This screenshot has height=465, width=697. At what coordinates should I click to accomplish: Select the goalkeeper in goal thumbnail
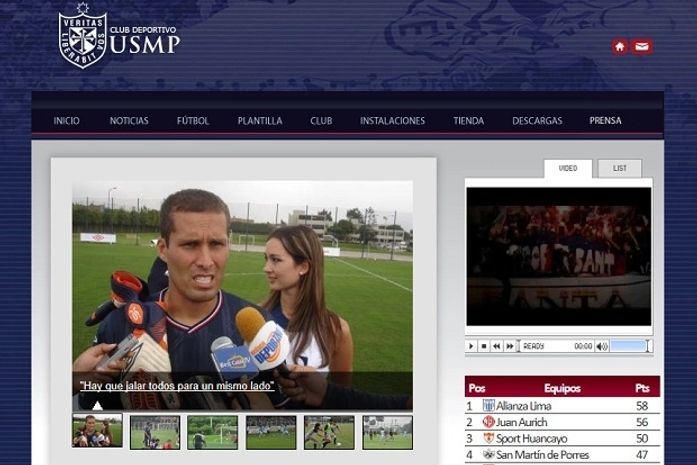pos(213,432)
